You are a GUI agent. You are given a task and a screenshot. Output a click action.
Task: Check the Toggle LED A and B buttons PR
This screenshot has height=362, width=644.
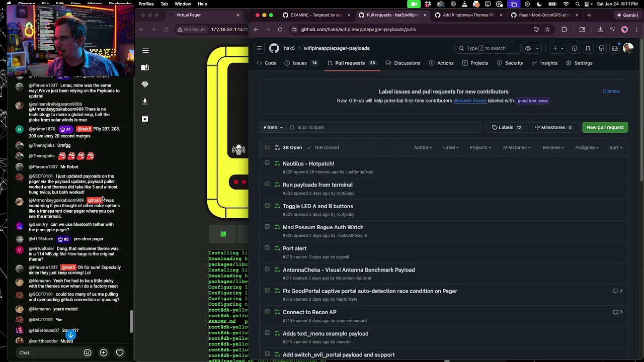pyautogui.click(x=267, y=205)
